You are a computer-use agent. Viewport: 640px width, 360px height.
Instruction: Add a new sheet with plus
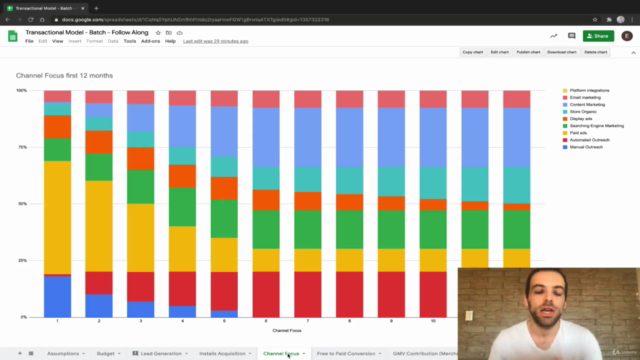coord(20,353)
